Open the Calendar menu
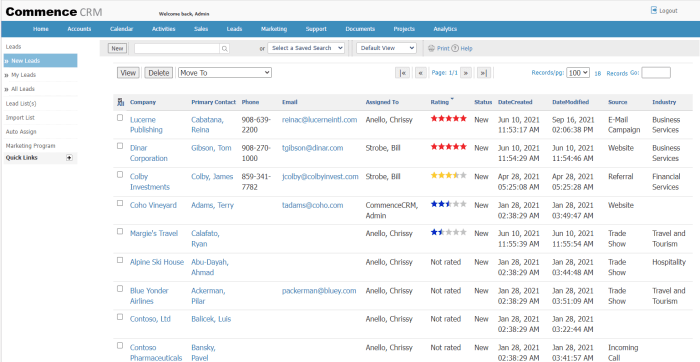This screenshot has height=362, width=700. click(x=121, y=29)
